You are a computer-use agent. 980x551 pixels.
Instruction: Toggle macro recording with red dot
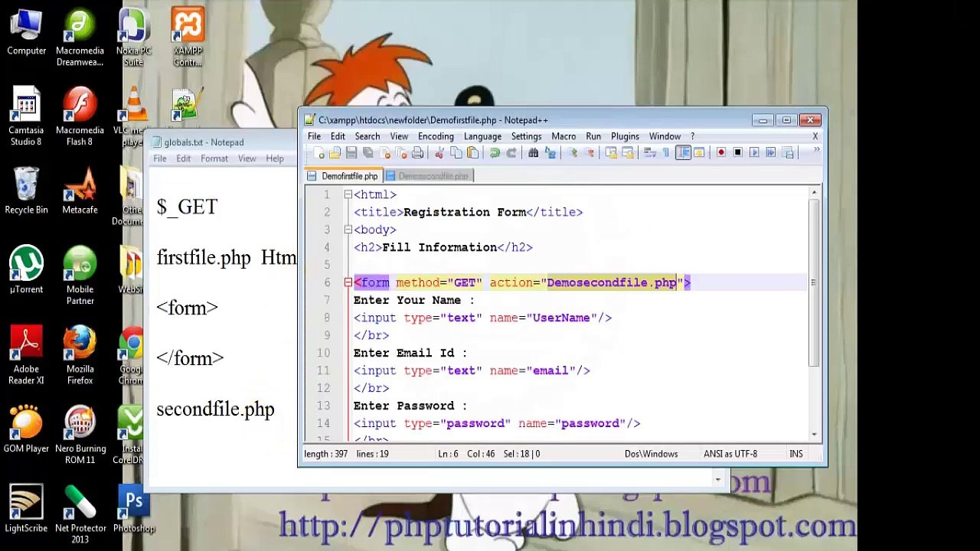(720, 153)
